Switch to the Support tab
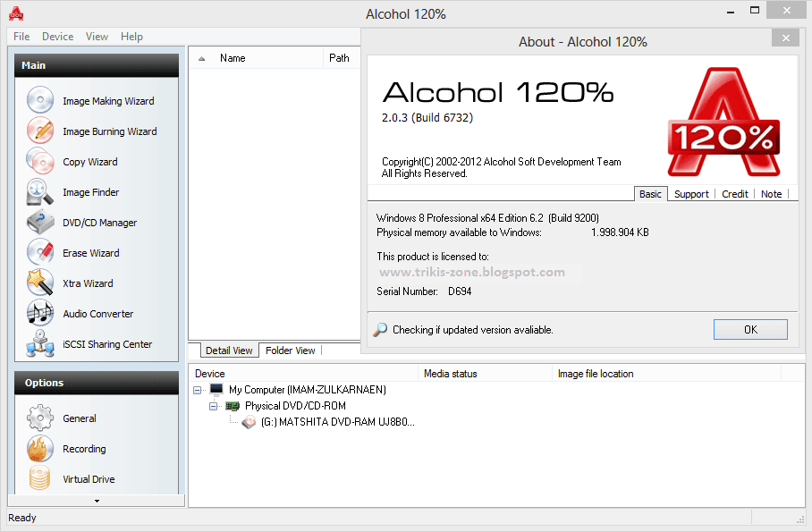This screenshot has width=812, height=532. (x=691, y=194)
